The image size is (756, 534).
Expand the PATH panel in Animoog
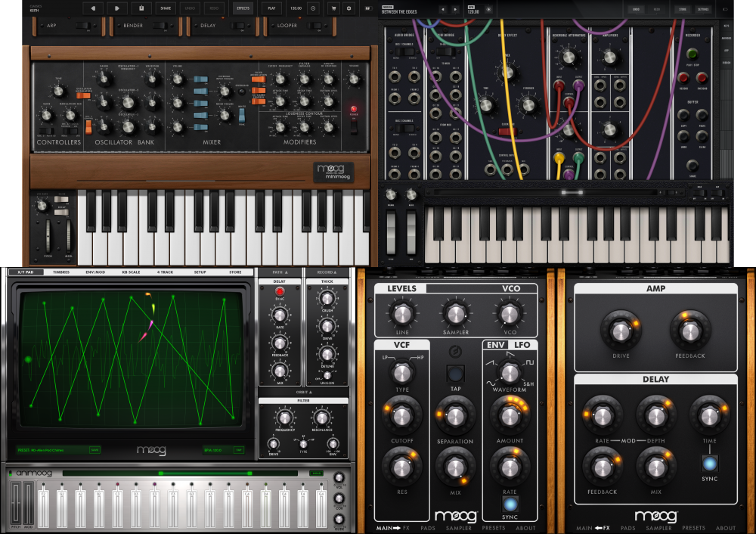[x=281, y=271]
